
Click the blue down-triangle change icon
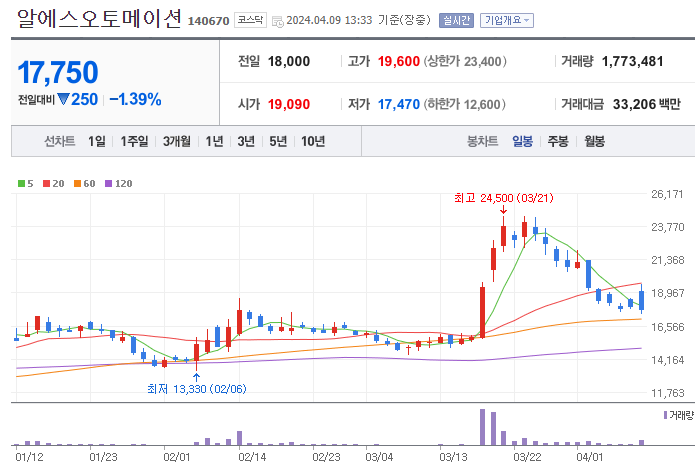(x=63, y=99)
